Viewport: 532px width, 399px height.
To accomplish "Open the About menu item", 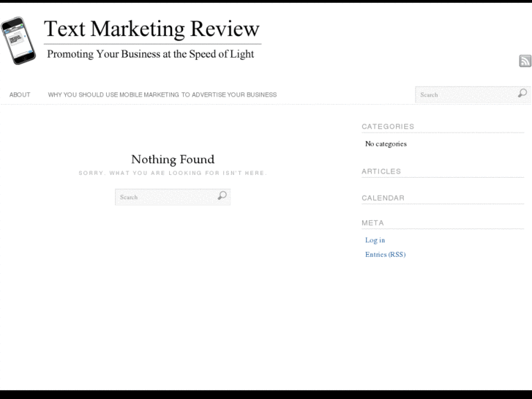I will point(20,94).
